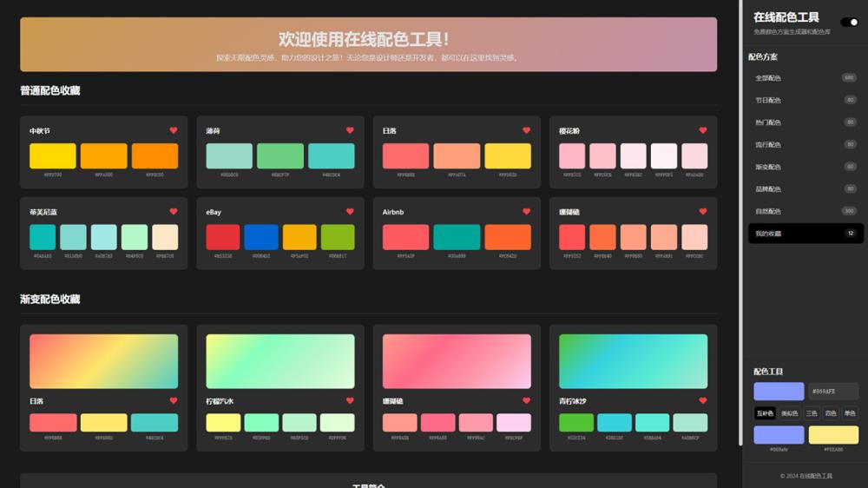
Task: Click the 珊瑚礁 gradient preview thumbnail
Action: 457,361
